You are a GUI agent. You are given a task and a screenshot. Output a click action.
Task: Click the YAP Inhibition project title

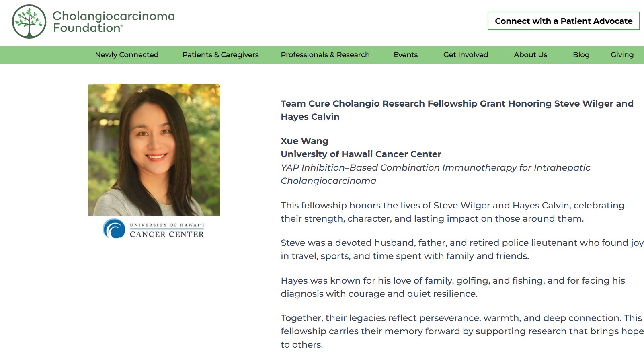(x=435, y=174)
